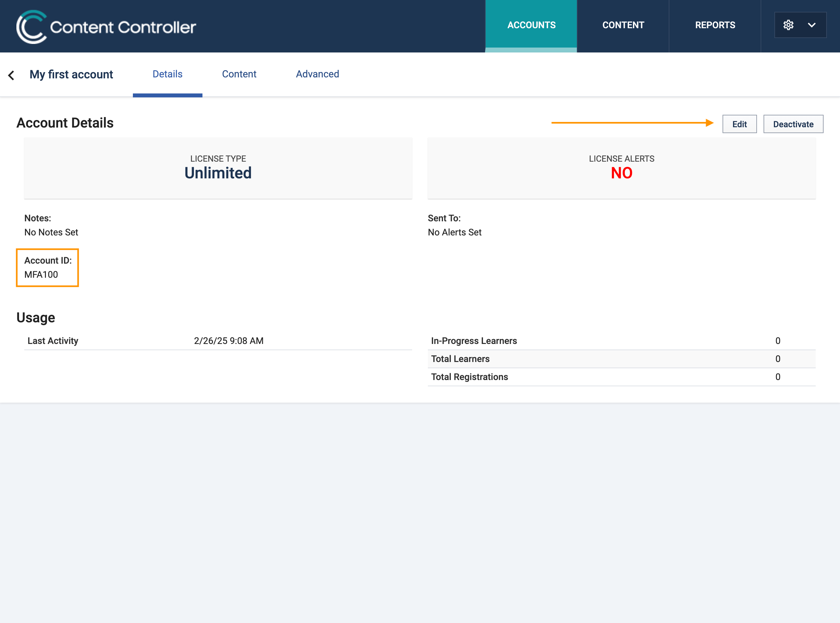This screenshot has width=840, height=623.
Task: Open the settings gear icon
Action: (x=788, y=25)
